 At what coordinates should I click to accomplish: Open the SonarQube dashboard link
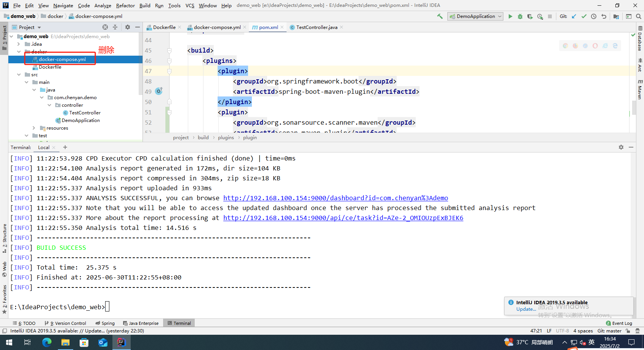coord(336,198)
